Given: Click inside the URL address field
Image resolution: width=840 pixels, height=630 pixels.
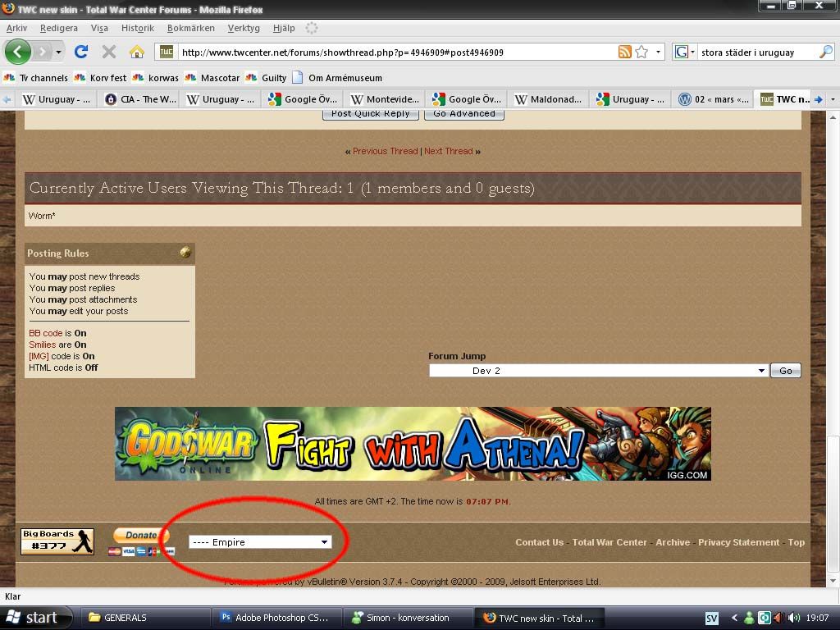Looking at the screenshot, I should (394, 52).
